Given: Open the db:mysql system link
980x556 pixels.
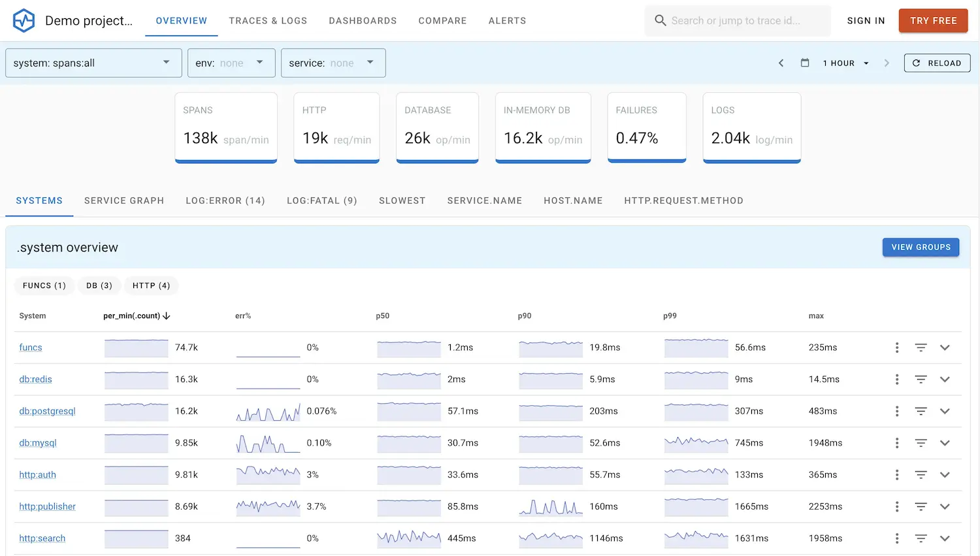Looking at the screenshot, I should point(38,443).
